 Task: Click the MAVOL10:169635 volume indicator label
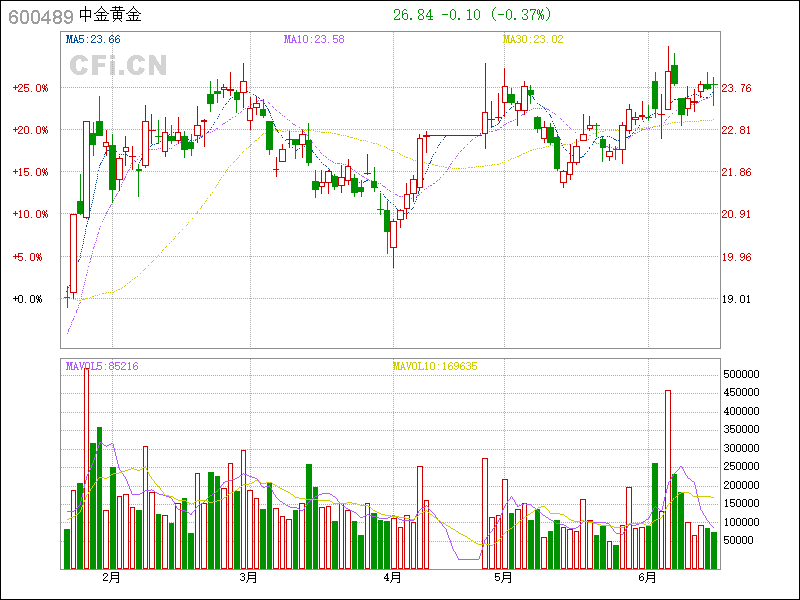[x=435, y=367]
